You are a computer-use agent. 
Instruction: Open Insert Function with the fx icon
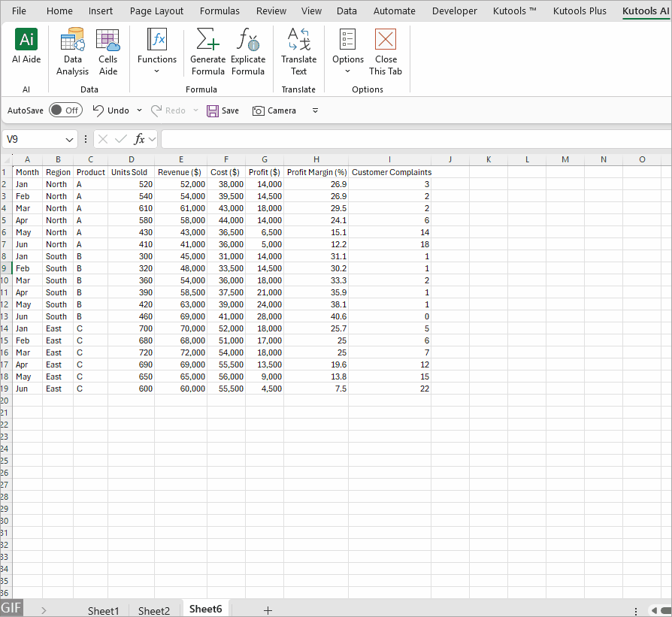point(140,139)
